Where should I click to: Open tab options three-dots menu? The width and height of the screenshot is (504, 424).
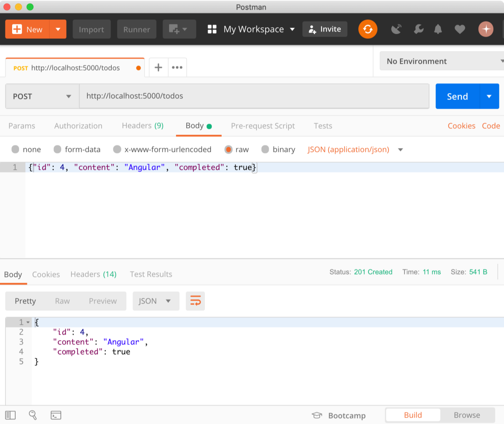coord(177,68)
